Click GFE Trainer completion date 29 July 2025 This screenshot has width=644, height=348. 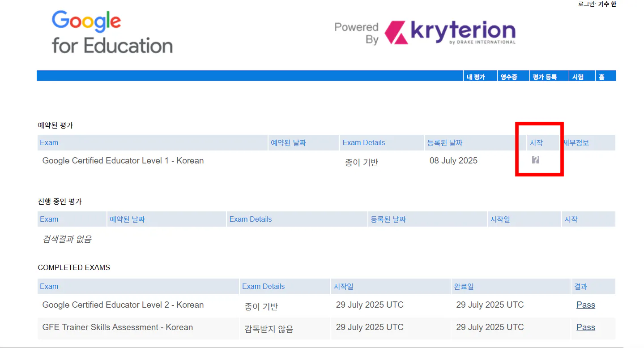tap(490, 327)
